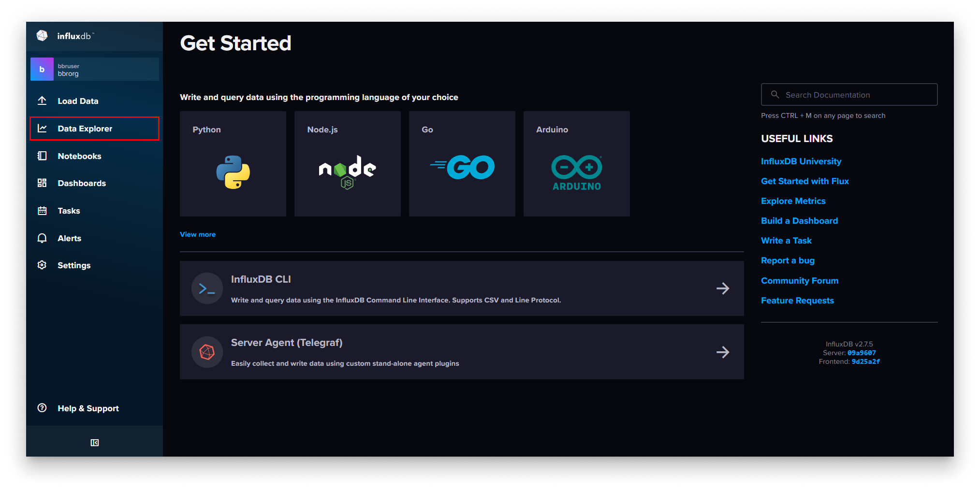Click the View more link

[x=197, y=234]
